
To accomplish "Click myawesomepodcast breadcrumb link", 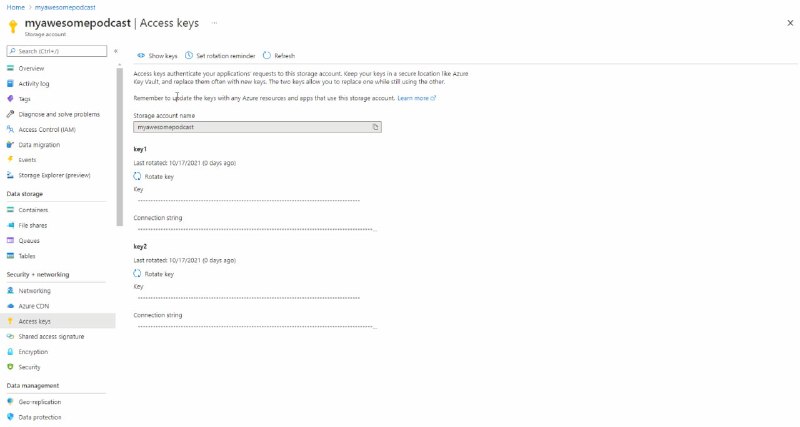I will 65,7.
